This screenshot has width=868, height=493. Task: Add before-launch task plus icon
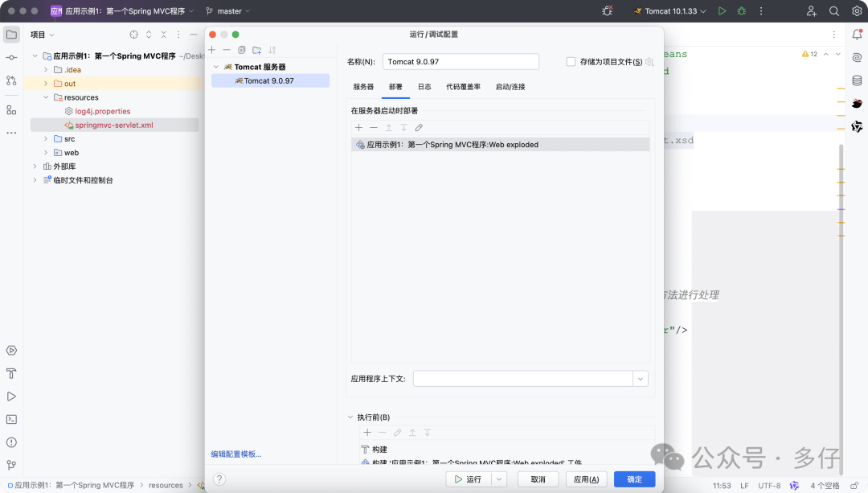(367, 433)
